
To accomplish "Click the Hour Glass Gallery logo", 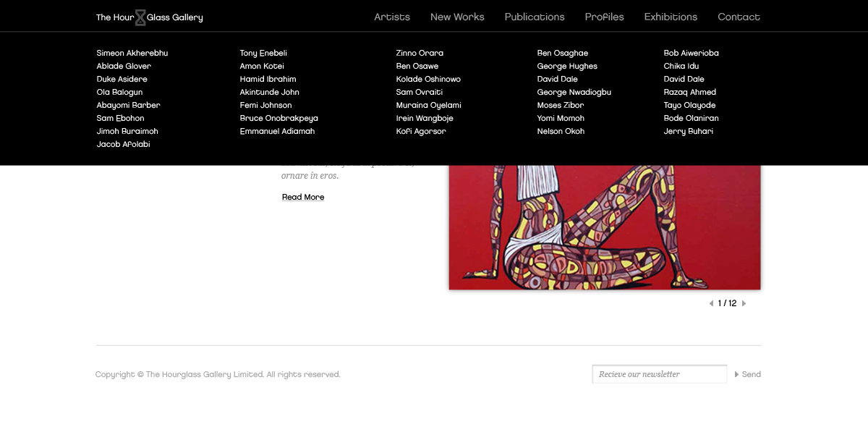I will 150,17.
